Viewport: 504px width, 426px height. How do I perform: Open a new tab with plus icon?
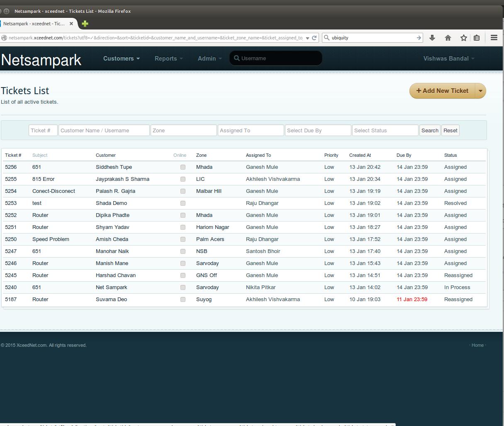click(85, 24)
